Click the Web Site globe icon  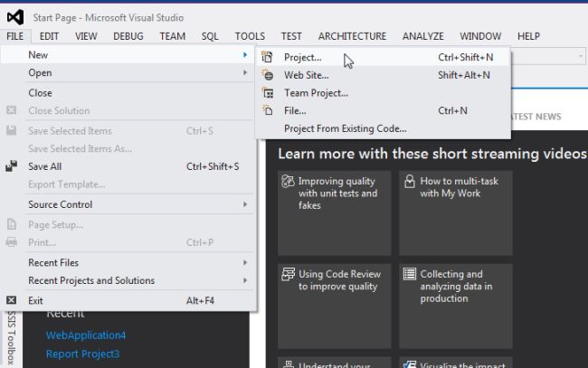(267, 75)
